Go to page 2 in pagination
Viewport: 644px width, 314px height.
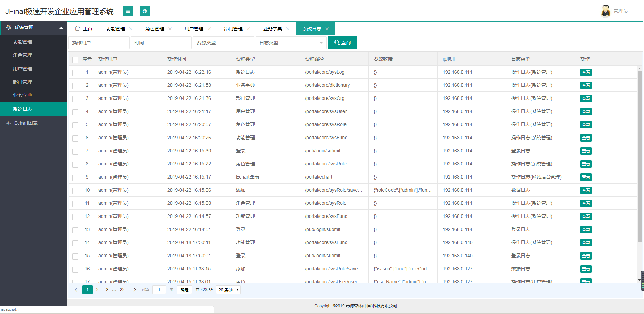point(97,290)
